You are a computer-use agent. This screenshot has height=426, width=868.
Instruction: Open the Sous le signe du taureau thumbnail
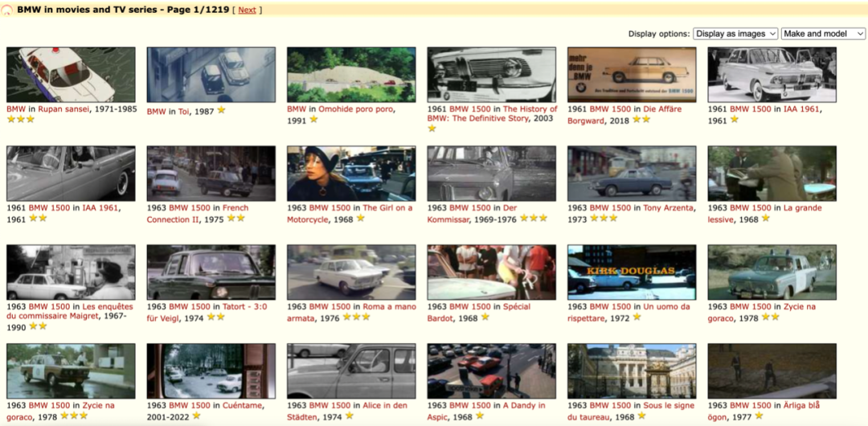click(x=632, y=371)
